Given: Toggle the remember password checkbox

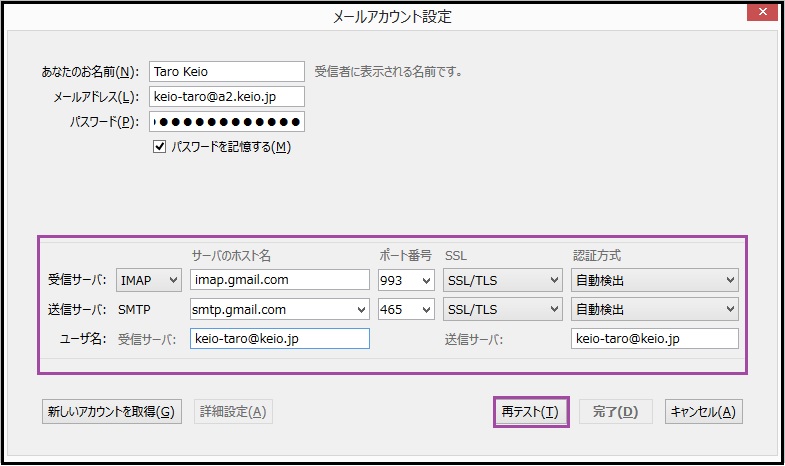Looking at the screenshot, I should 159,147.
